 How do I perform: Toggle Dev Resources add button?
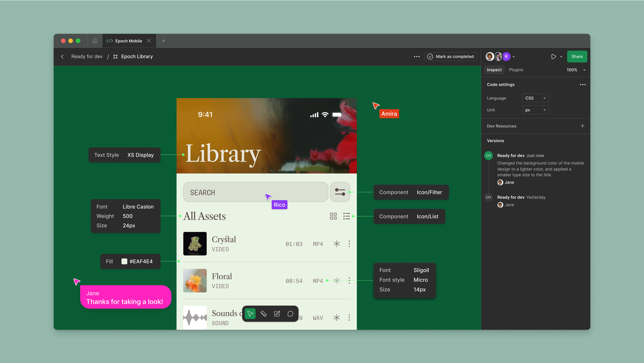coord(583,126)
